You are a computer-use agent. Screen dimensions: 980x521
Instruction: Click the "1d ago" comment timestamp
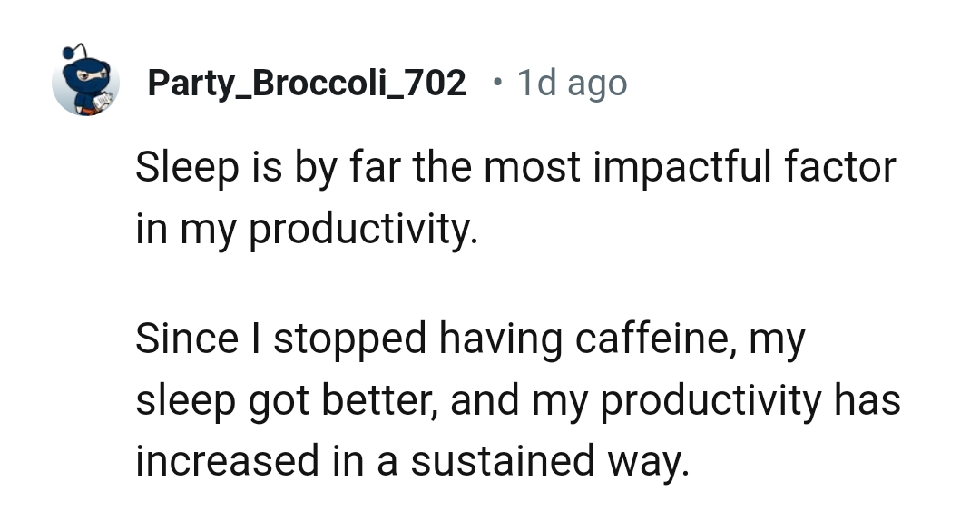tap(572, 84)
